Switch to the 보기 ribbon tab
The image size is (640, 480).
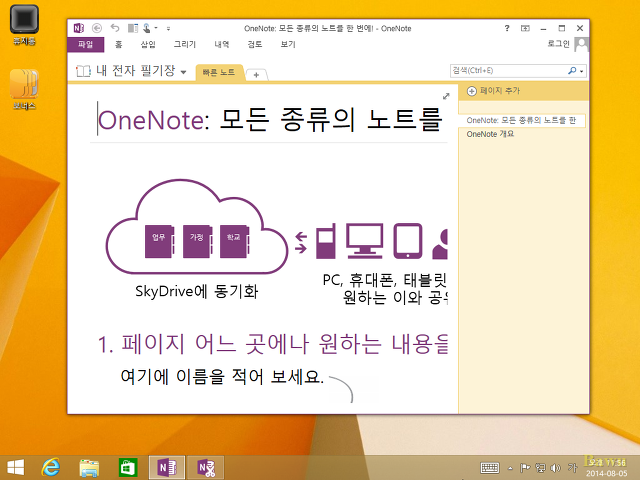(288, 44)
